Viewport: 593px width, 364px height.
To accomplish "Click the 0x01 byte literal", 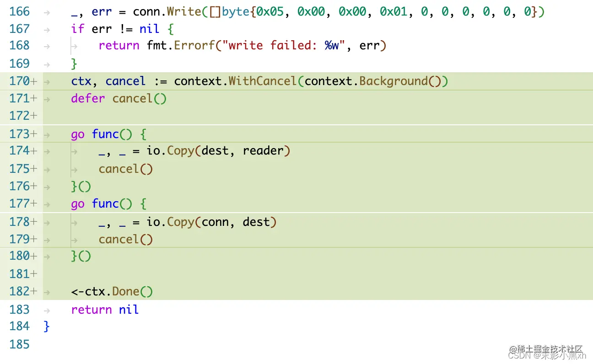I will point(394,11).
